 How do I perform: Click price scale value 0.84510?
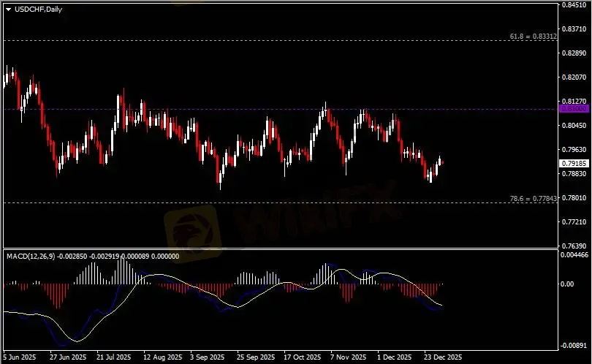(x=574, y=5)
